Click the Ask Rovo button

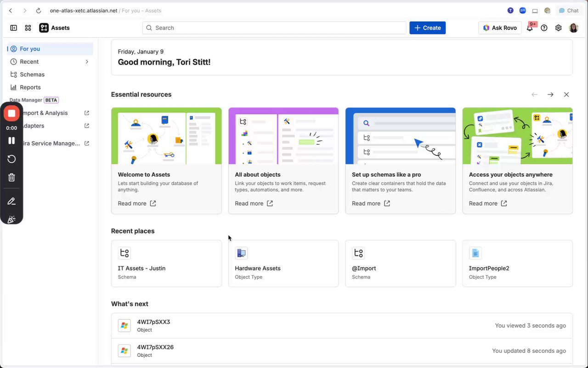500,28
